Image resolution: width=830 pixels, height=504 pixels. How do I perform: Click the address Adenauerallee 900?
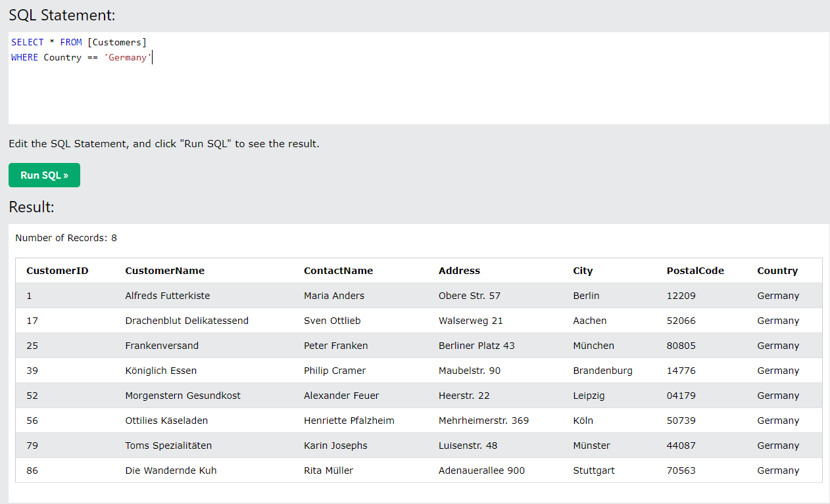pyautogui.click(x=481, y=470)
